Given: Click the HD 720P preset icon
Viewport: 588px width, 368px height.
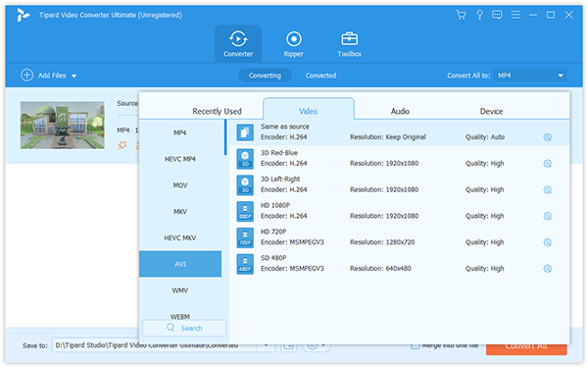Looking at the screenshot, I should pyautogui.click(x=245, y=237).
